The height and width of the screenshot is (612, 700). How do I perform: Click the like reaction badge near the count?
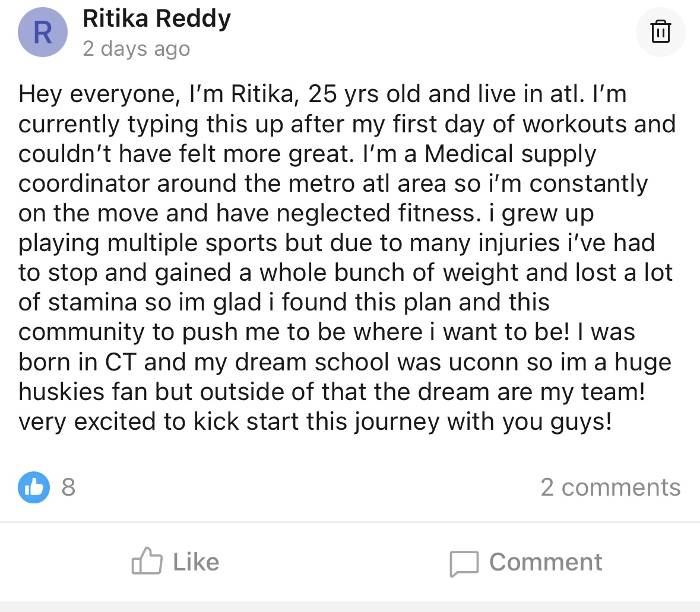click(33, 487)
